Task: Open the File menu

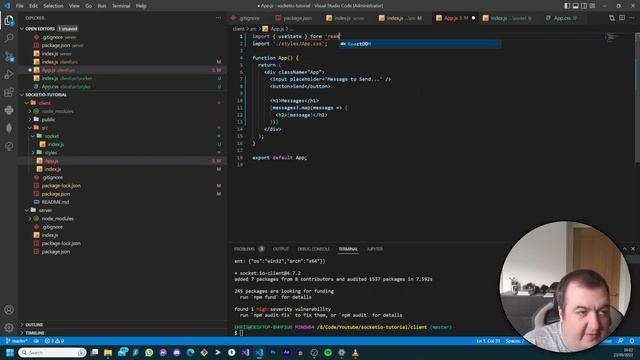Action: (20, 6)
